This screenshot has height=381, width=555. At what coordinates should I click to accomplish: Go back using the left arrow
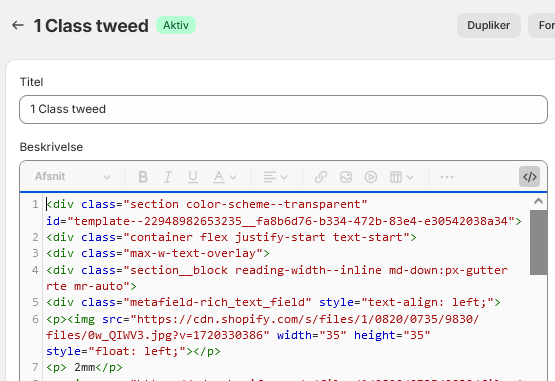coord(18,25)
